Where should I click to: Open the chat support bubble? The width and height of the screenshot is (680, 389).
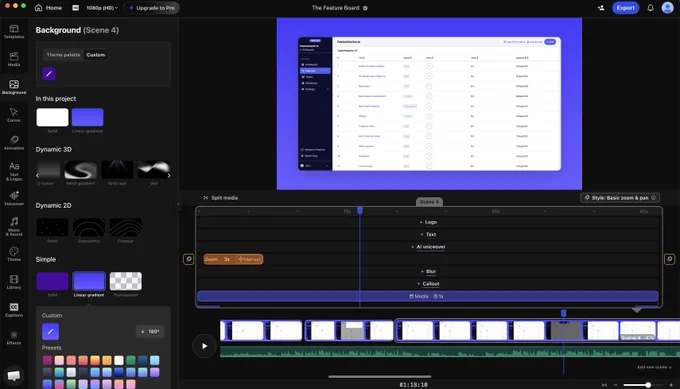(x=13, y=375)
